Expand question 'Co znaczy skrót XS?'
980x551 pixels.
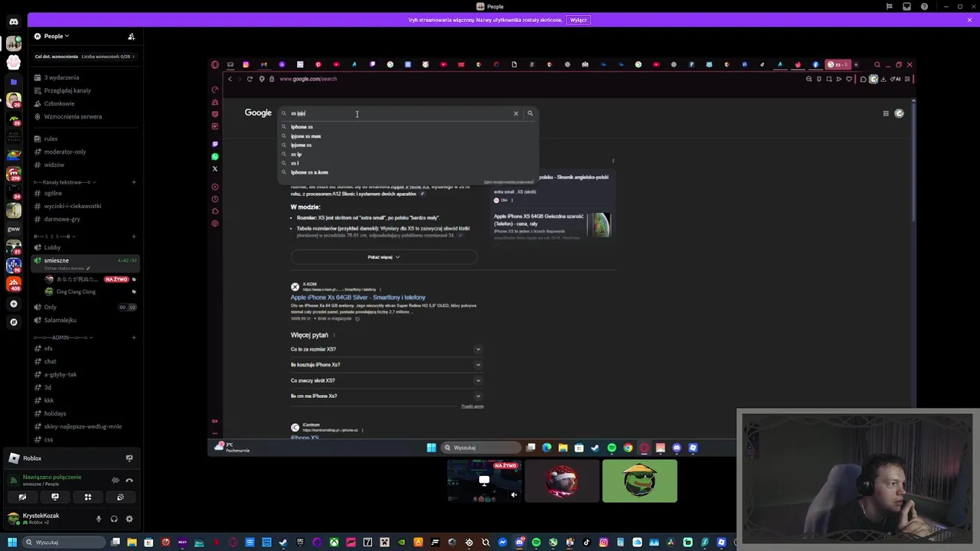tap(387, 380)
